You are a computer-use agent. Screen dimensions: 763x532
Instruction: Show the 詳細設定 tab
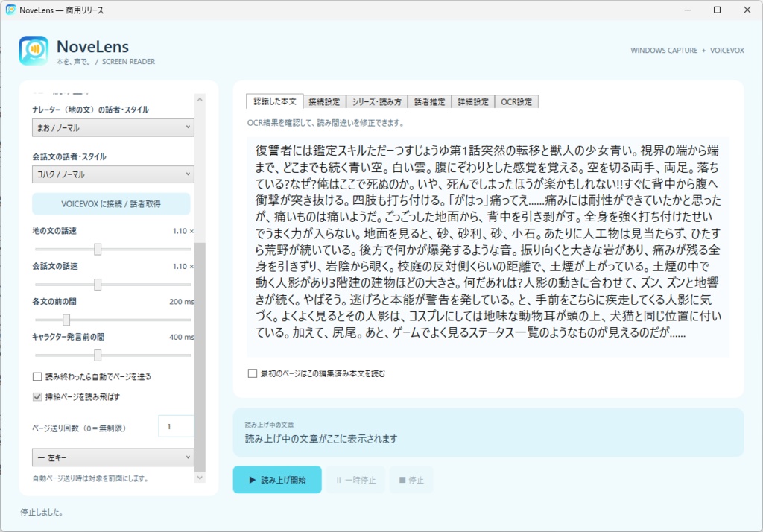(x=473, y=102)
